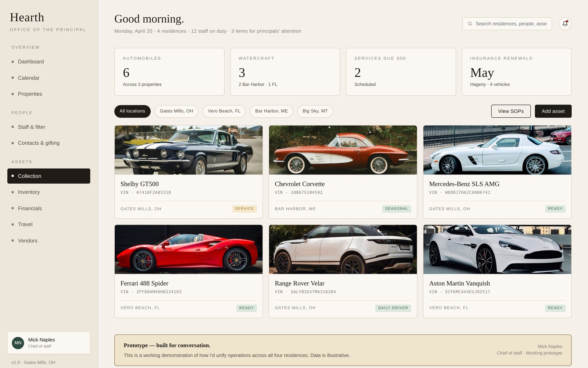Open the Range Rover Velar photo
Viewport: 588px width, 368px height.
(x=343, y=250)
